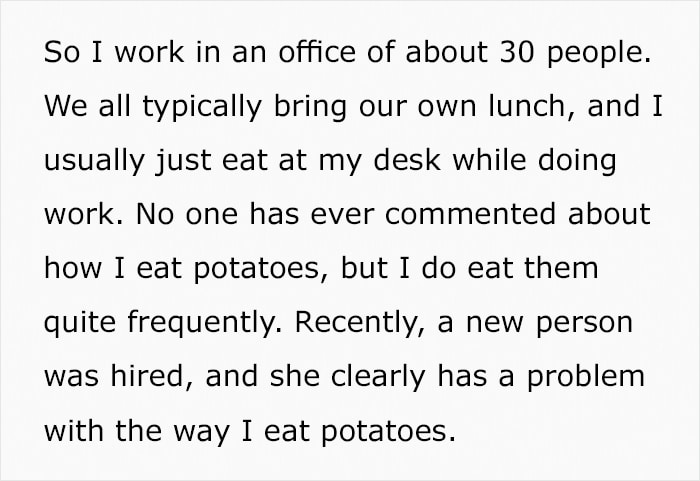Click the word "bring" in the second line
The width and height of the screenshot is (700, 481).
pos(310,108)
